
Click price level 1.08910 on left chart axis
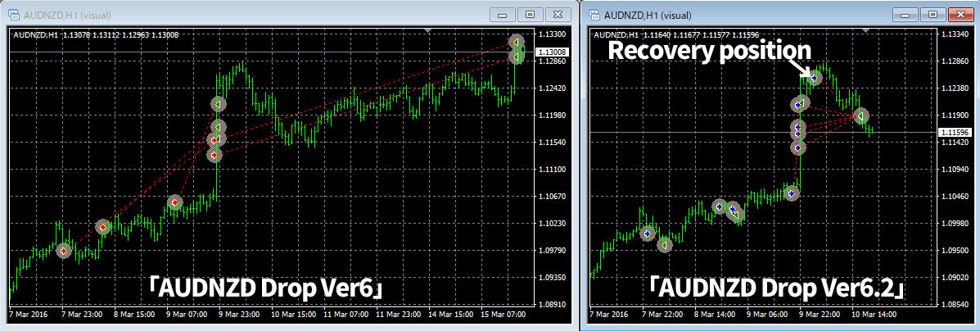pyautogui.click(x=551, y=304)
